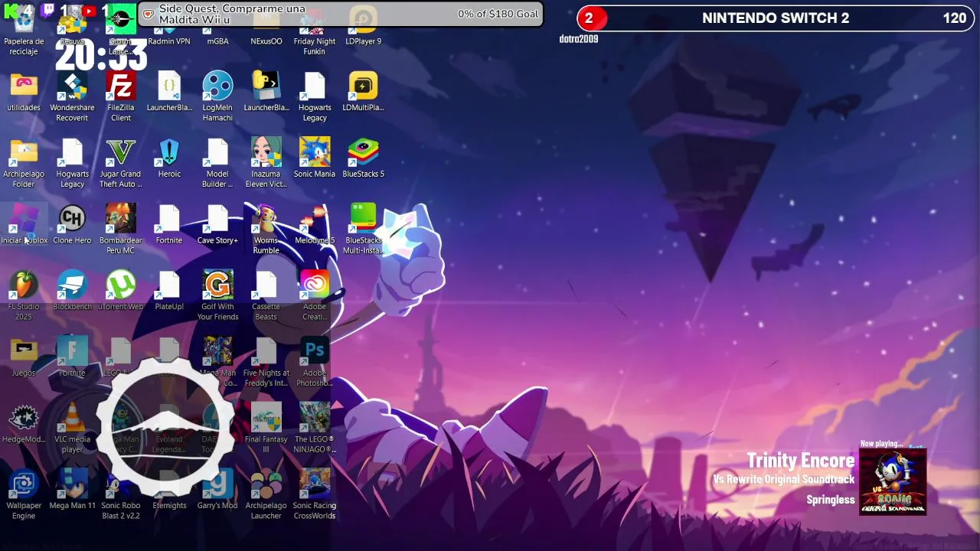Open Final Fantasy III shortcut

click(x=266, y=429)
